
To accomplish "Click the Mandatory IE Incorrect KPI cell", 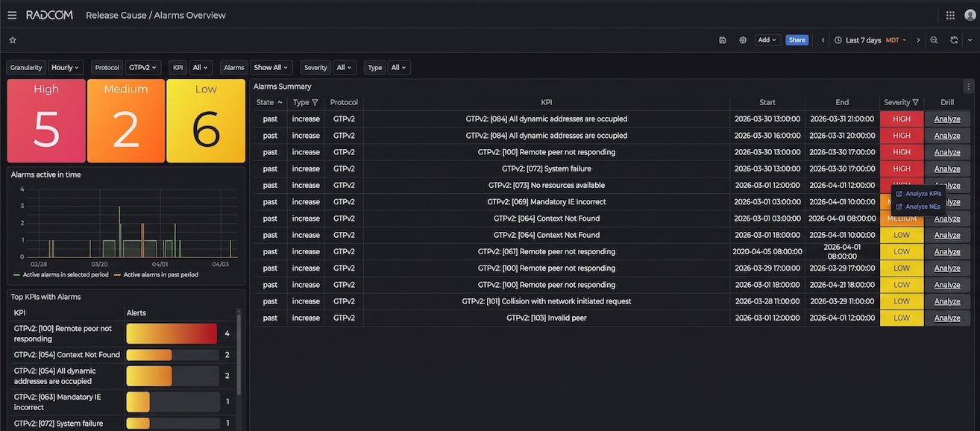I will tap(547, 201).
